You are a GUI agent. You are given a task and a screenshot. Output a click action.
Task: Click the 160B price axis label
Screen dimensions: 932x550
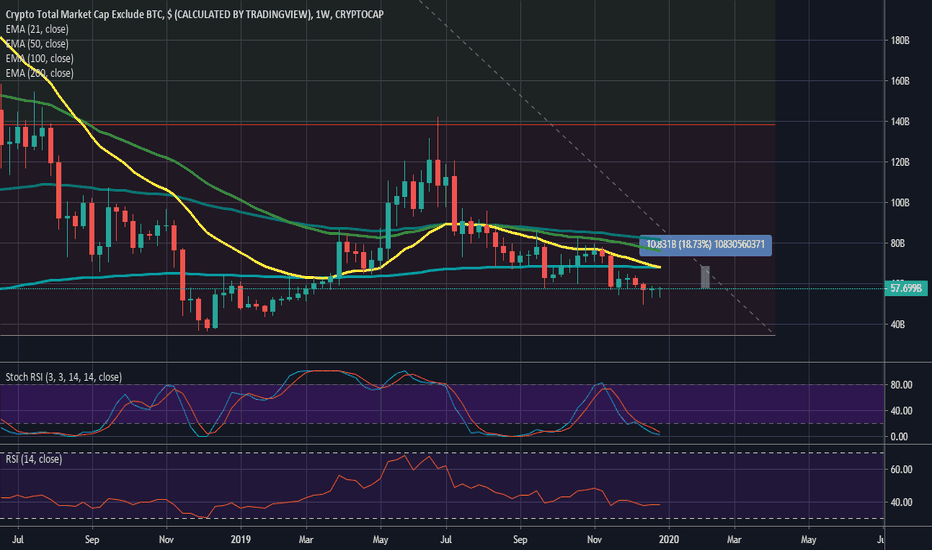pyautogui.click(x=900, y=81)
